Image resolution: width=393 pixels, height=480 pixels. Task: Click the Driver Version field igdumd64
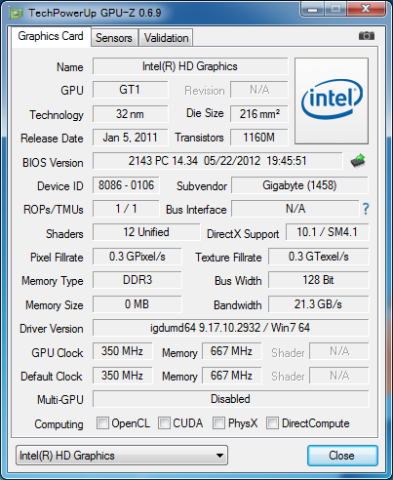[x=231, y=328]
